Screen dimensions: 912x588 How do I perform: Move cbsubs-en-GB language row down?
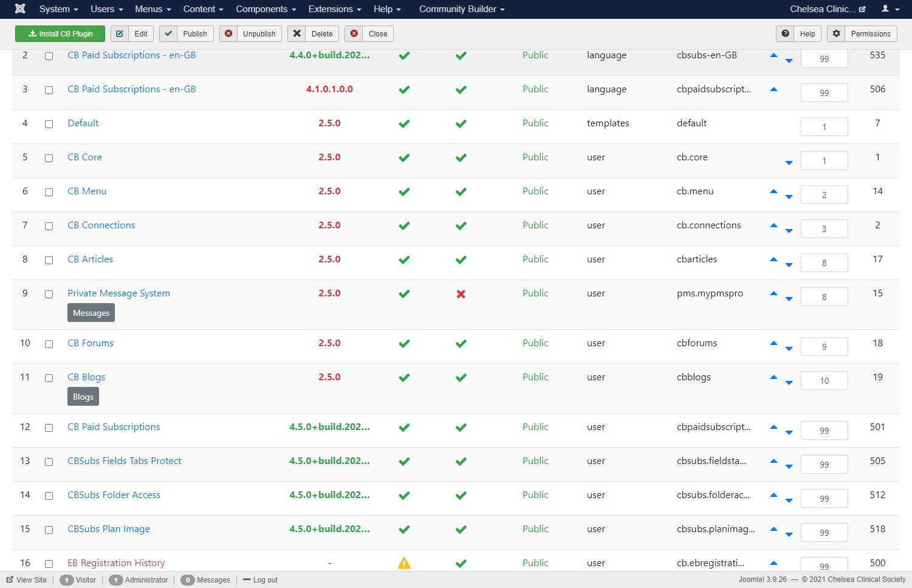pos(789,61)
